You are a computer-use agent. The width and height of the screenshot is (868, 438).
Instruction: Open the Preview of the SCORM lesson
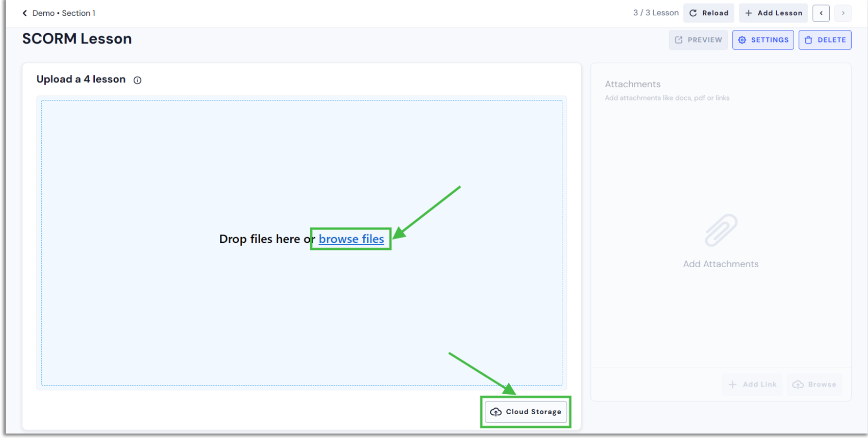tap(698, 40)
